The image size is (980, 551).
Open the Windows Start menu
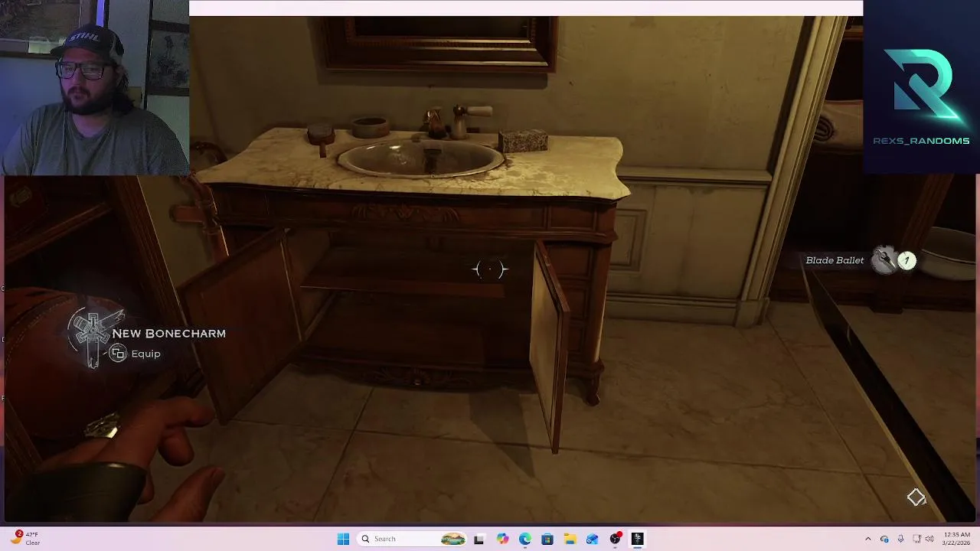343,539
